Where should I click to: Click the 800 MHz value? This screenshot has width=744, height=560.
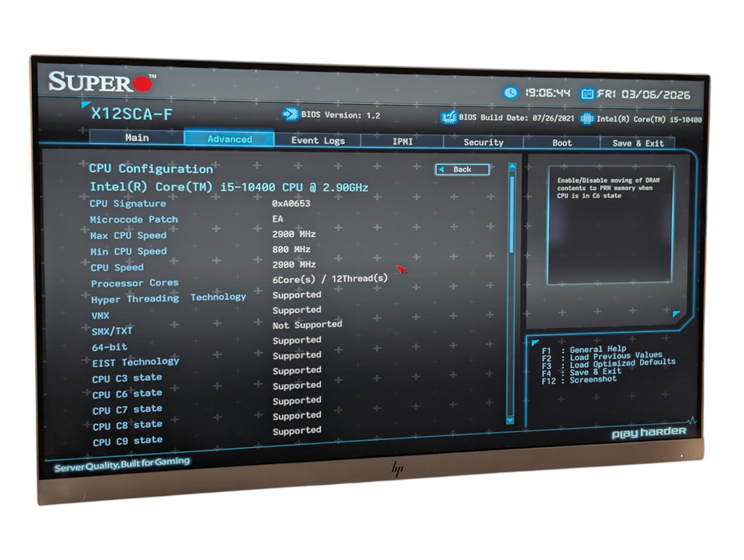point(291,249)
